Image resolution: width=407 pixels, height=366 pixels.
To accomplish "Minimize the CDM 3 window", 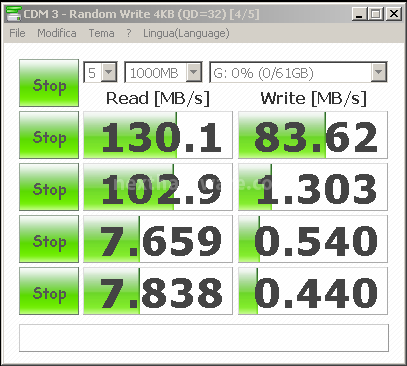I will (x=360, y=14).
